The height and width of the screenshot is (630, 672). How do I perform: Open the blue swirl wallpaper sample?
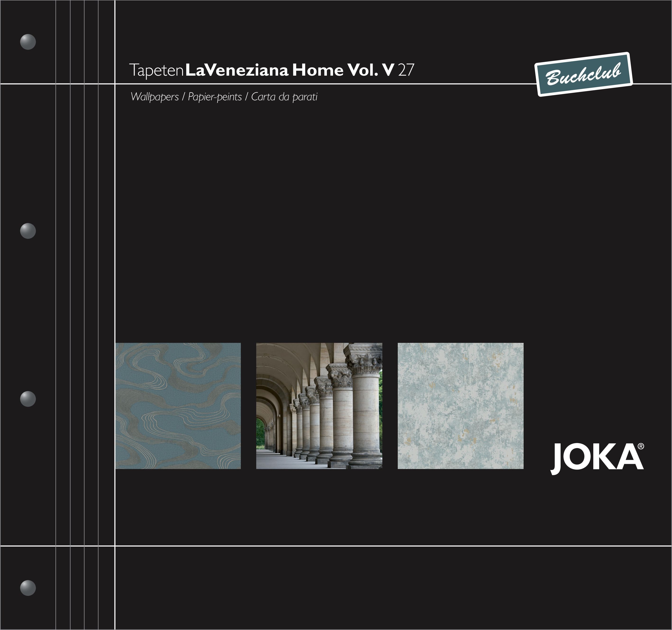pos(178,406)
